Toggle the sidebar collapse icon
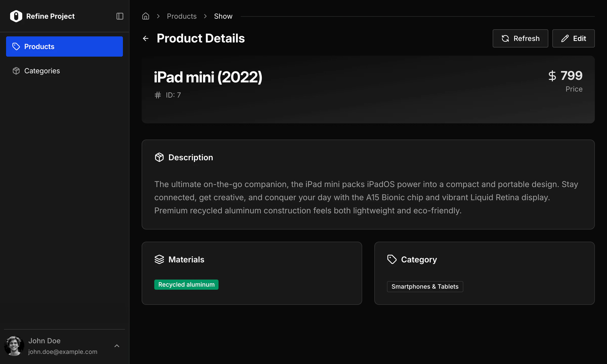607x364 pixels. click(x=119, y=16)
